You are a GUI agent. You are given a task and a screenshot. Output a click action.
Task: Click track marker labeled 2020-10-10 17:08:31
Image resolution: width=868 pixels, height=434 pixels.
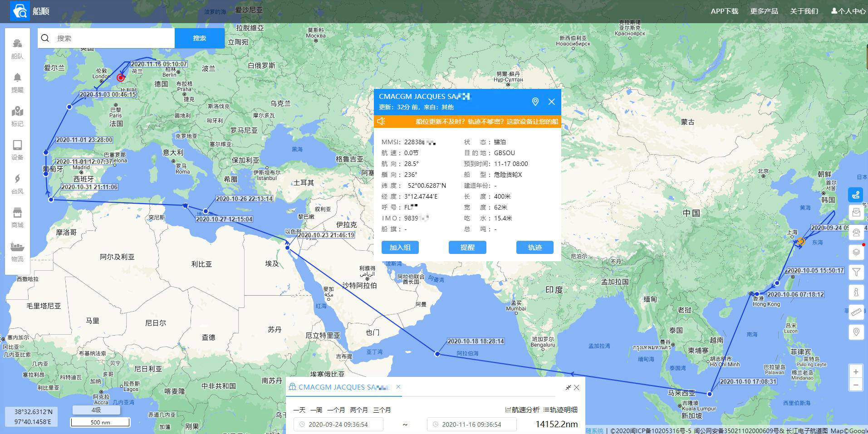coord(710,394)
